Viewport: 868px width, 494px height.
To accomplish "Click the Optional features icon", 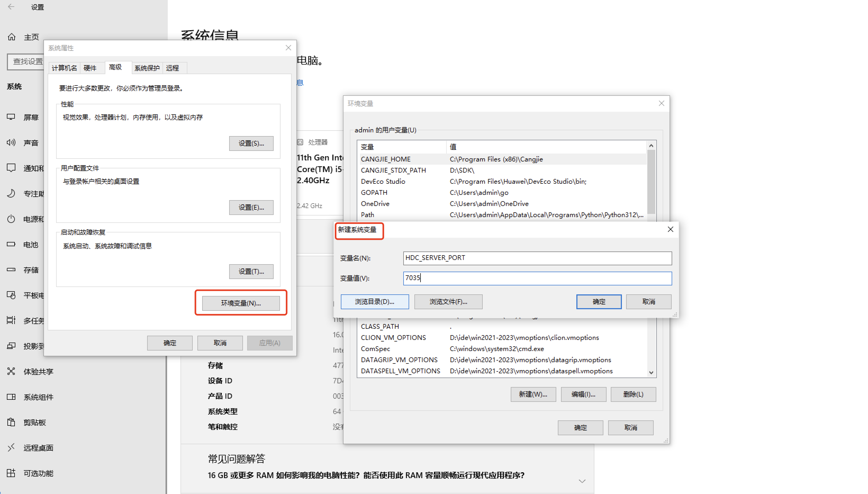I will tap(11, 473).
